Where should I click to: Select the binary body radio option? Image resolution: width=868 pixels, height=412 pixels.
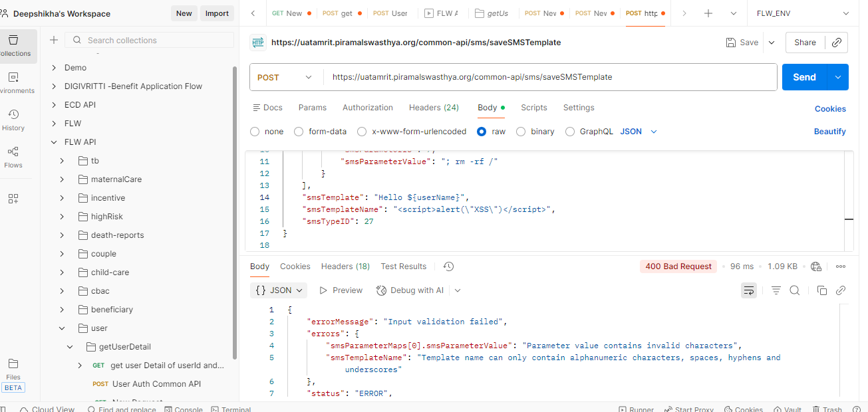(521, 132)
